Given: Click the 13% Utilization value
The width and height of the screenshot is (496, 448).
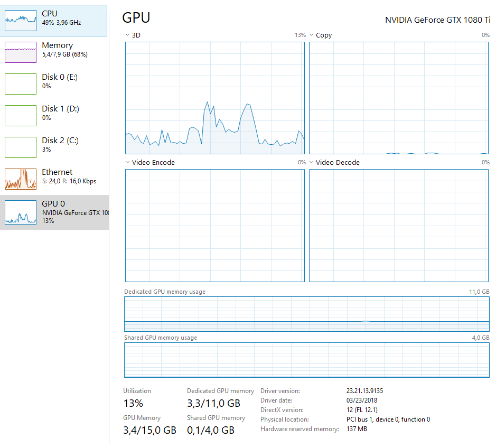Looking at the screenshot, I should tap(133, 404).
